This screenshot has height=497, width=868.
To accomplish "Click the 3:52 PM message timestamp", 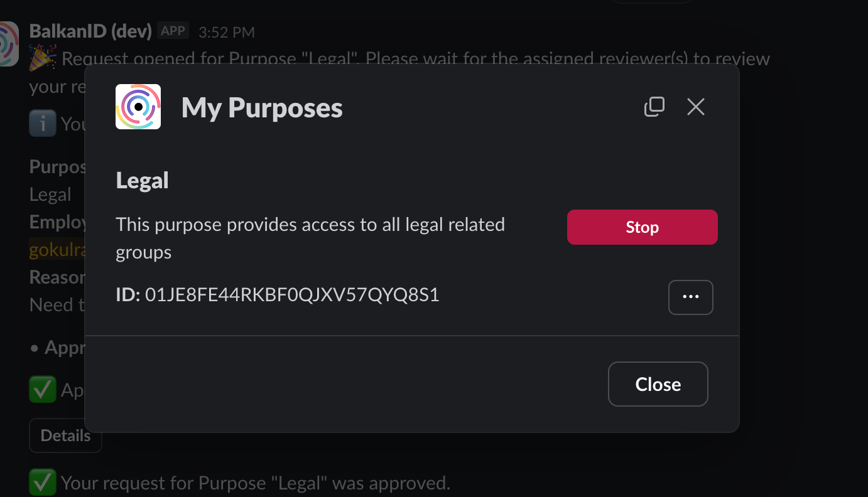I will 226,32.
